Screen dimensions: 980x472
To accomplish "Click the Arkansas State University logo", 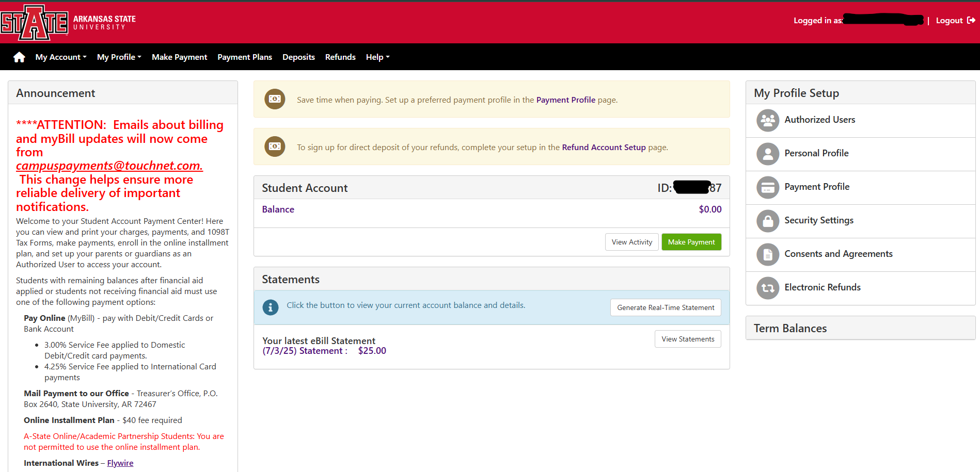I will tap(68, 23).
